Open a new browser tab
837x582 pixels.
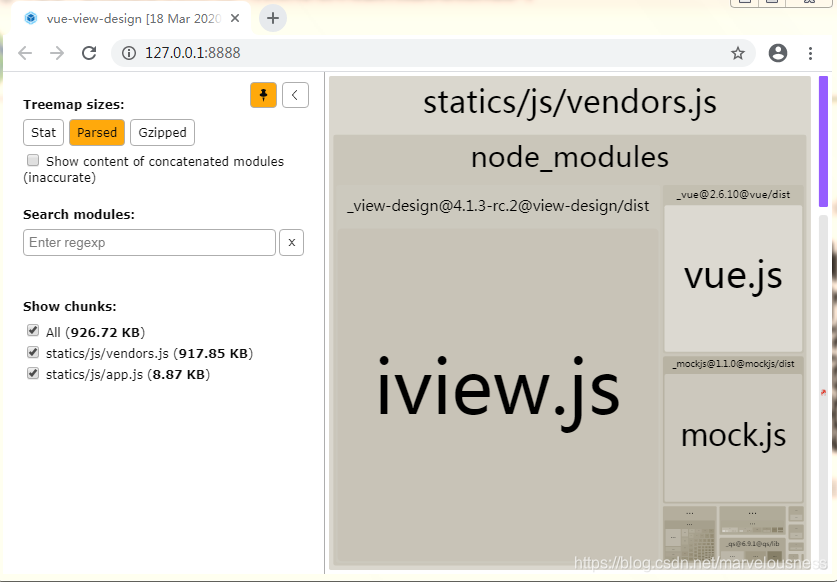point(273,18)
